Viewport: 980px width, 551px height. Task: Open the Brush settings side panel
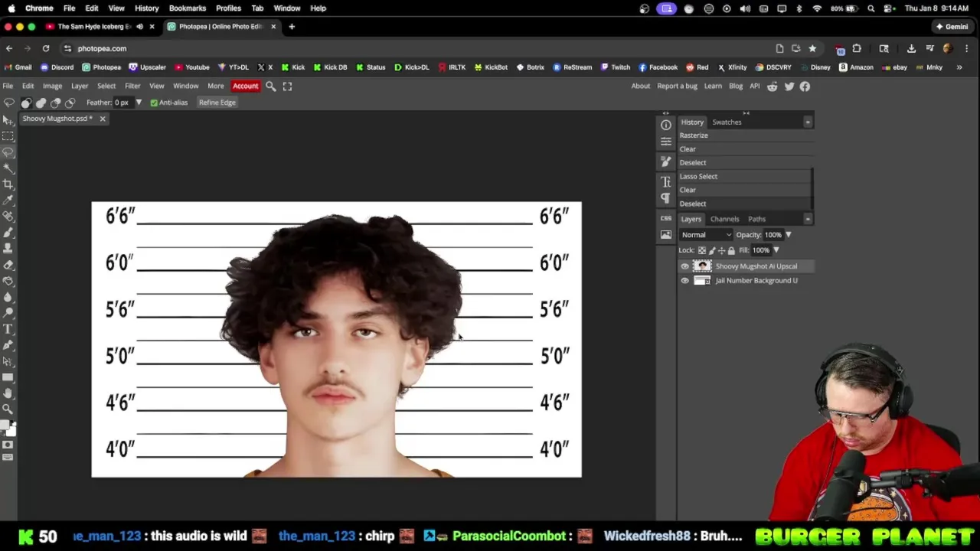pyautogui.click(x=666, y=161)
